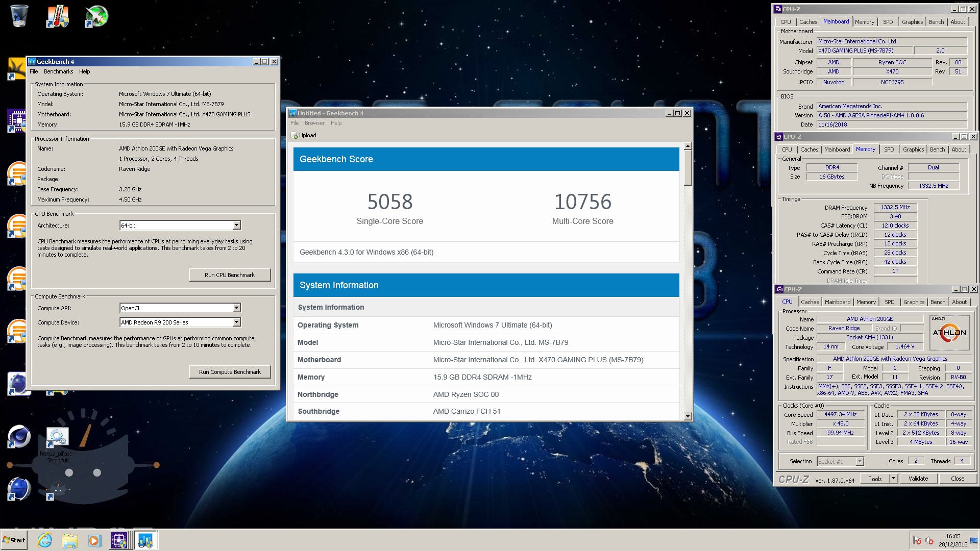
Task: Click the AMD Athlon logo in CPU-Z
Action: pos(949,333)
